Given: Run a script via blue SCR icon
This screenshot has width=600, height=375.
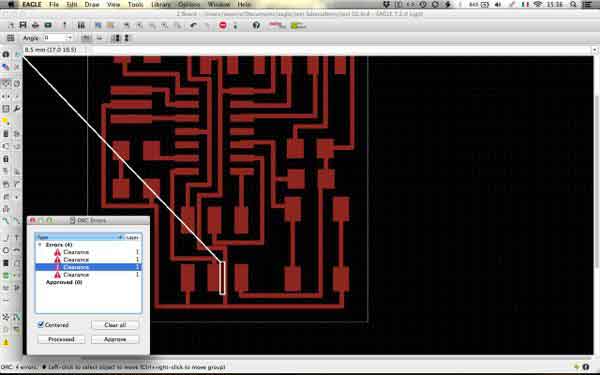Looking at the screenshot, I should (x=98, y=25).
